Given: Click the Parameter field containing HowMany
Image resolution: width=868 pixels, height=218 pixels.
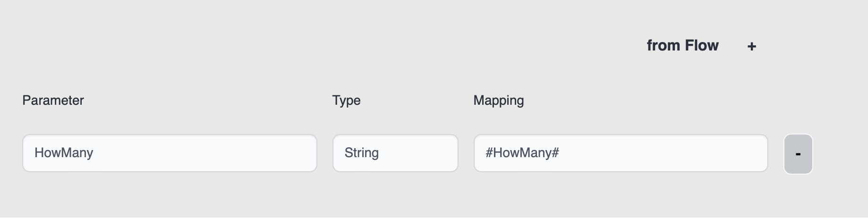Looking at the screenshot, I should 170,153.
